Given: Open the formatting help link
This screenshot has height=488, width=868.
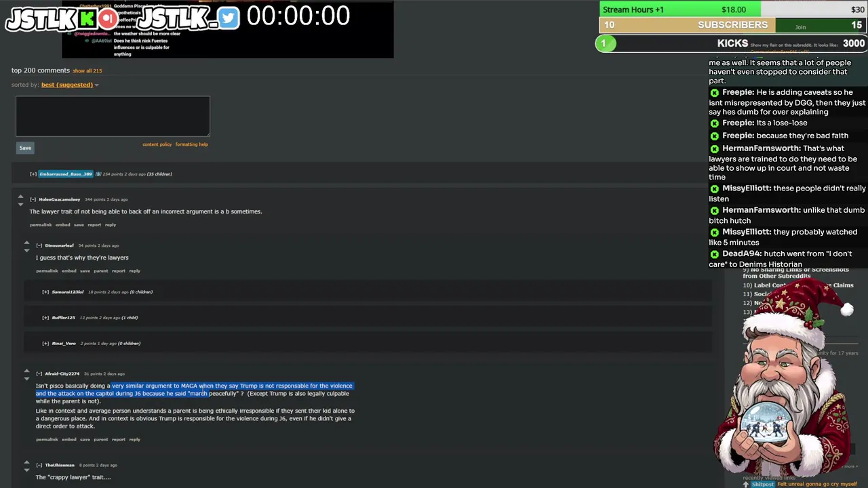Looking at the screenshot, I should pos(191,144).
